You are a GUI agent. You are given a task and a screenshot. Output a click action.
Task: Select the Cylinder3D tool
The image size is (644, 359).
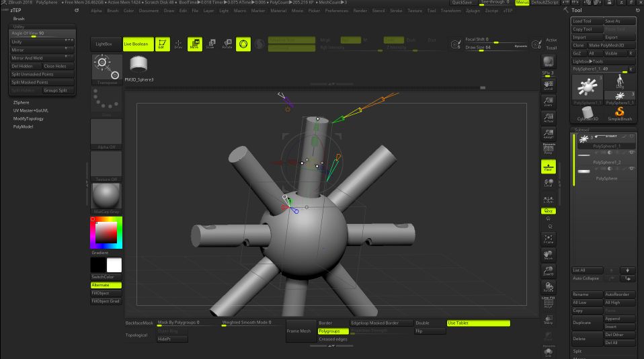click(588, 114)
